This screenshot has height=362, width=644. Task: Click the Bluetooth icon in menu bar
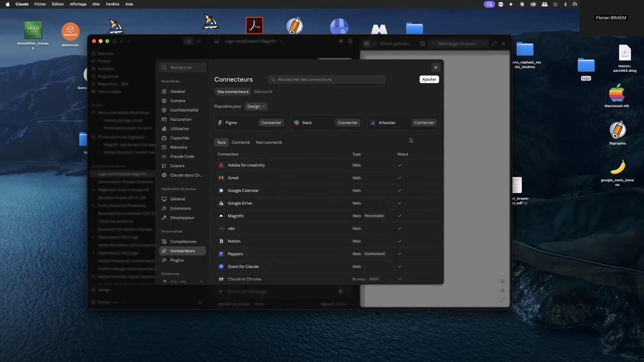click(565, 4)
